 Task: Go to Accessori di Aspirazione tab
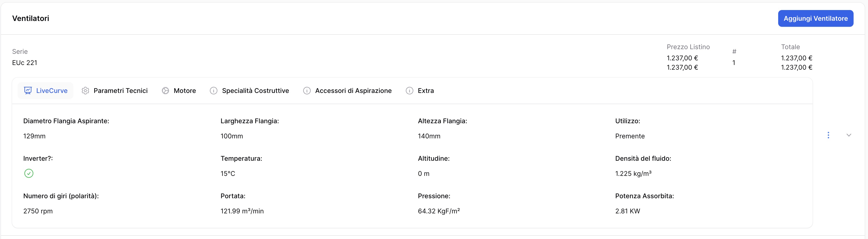tap(353, 91)
